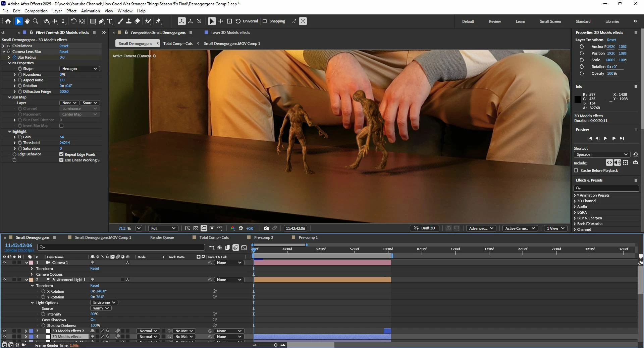The height and width of the screenshot is (348, 644).
Task: Hide the Environment Light 1 layer
Action: [x=4, y=280]
